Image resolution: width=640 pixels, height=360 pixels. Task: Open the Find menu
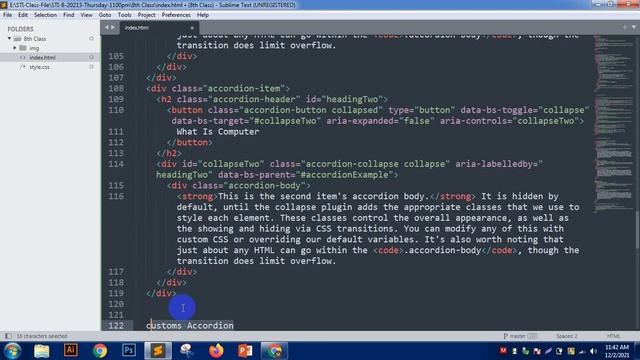tap(69, 15)
